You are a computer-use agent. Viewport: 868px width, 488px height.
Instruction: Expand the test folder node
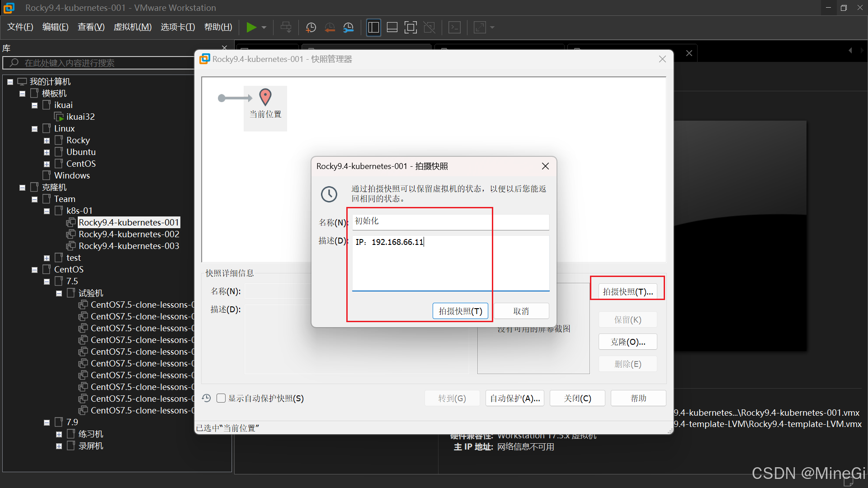pyautogui.click(x=47, y=258)
